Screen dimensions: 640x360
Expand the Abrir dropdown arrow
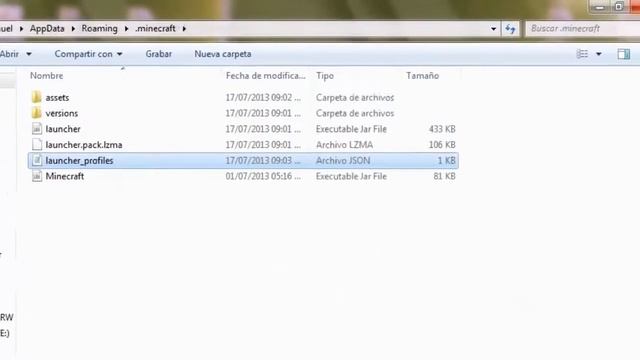click(29, 54)
